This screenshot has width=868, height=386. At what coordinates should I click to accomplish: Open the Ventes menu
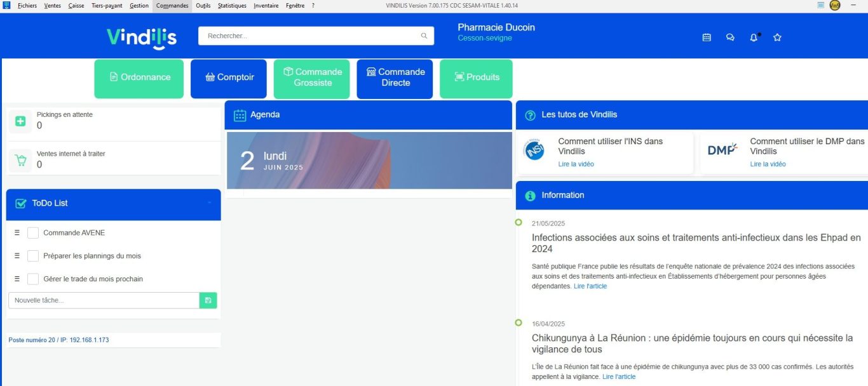[x=53, y=5]
